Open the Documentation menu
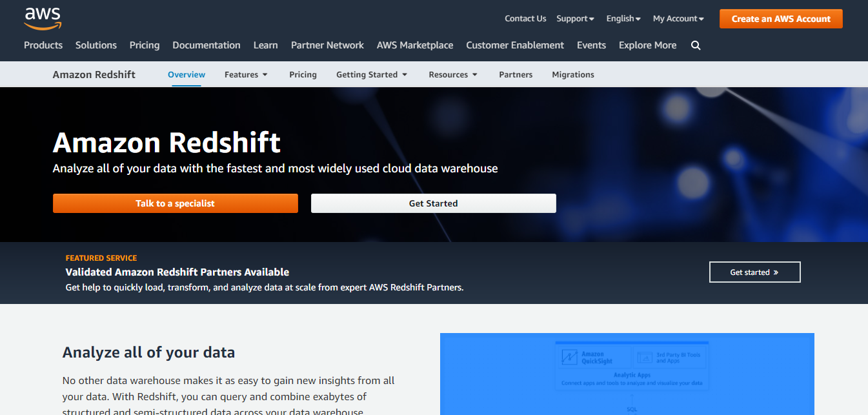This screenshot has width=868, height=415. pyautogui.click(x=207, y=45)
